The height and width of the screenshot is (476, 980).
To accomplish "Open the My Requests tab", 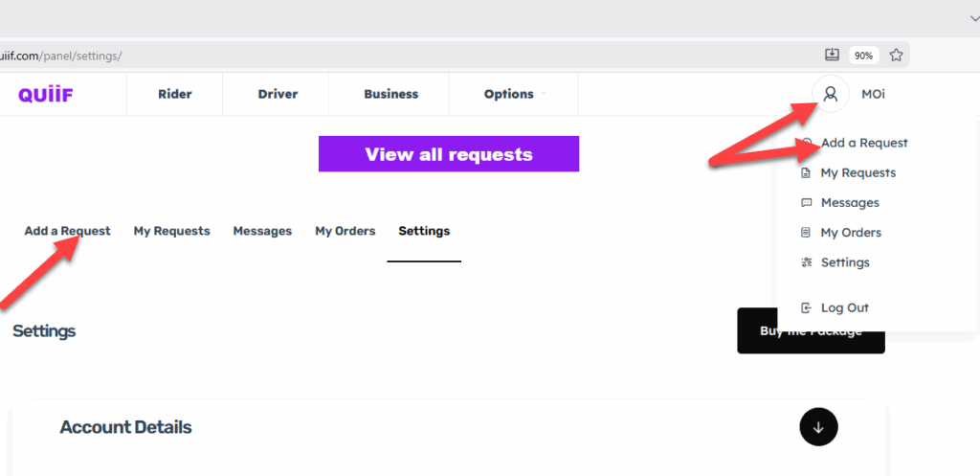I will [171, 231].
